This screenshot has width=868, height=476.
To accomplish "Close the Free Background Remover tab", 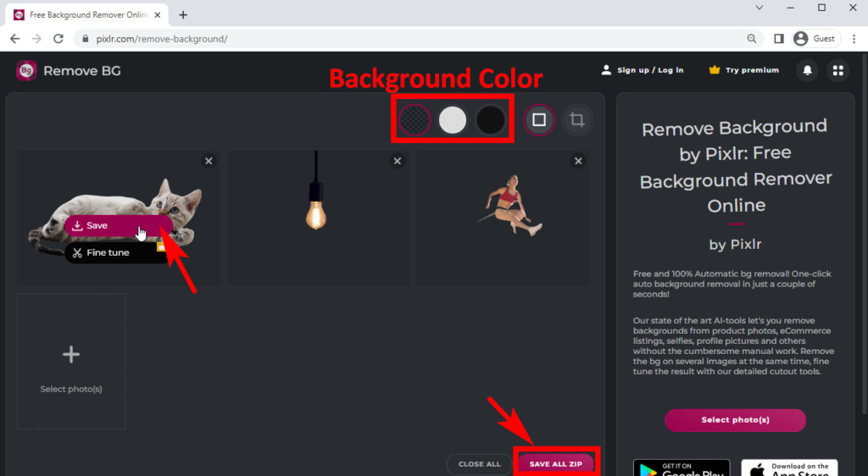I will coord(157,15).
